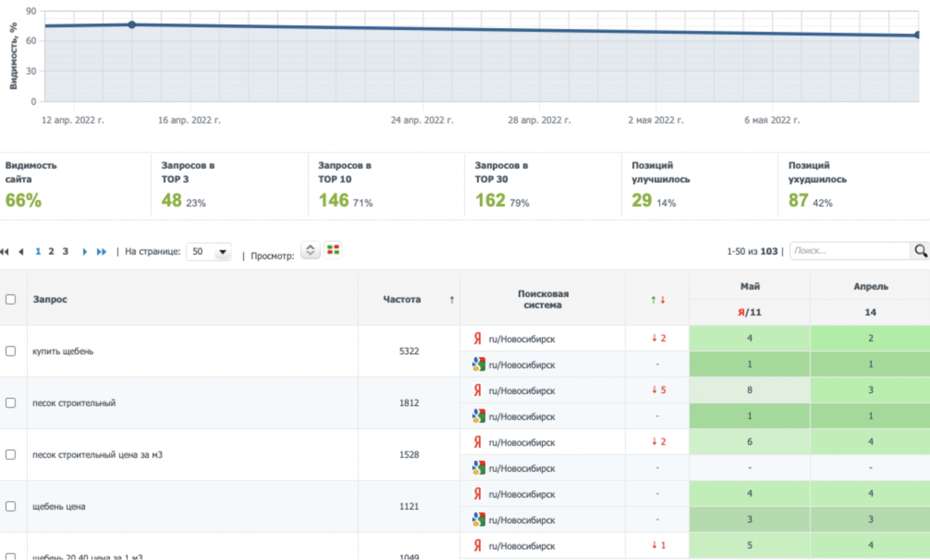Screen dimensions: 930x560
Task: Focus the Поиск search field
Action: tap(850, 251)
